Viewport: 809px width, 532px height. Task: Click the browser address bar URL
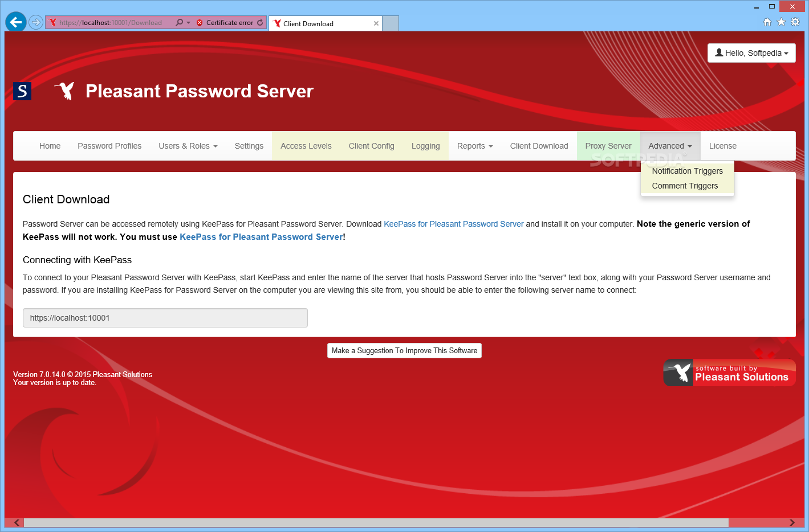(111, 23)
